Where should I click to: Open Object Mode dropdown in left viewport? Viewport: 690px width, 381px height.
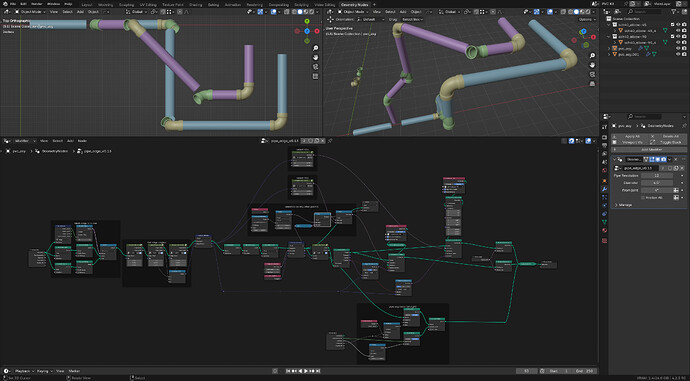(31, 12)
